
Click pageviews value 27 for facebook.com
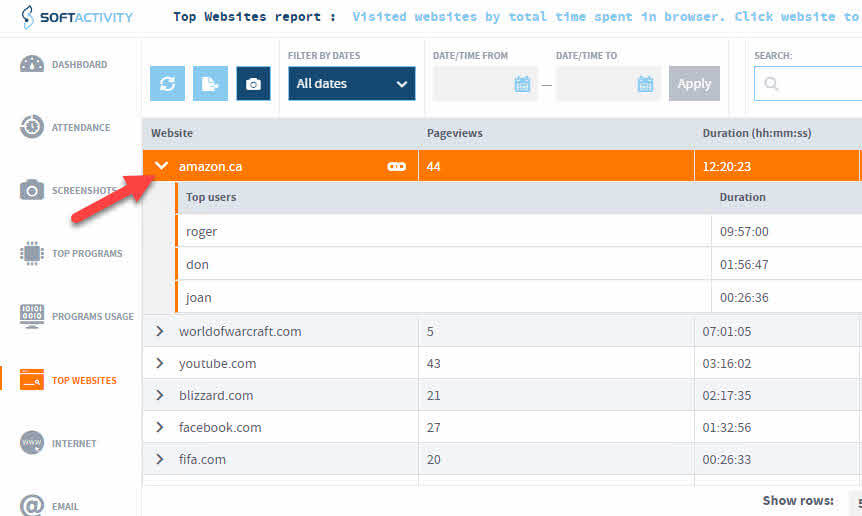433,427
